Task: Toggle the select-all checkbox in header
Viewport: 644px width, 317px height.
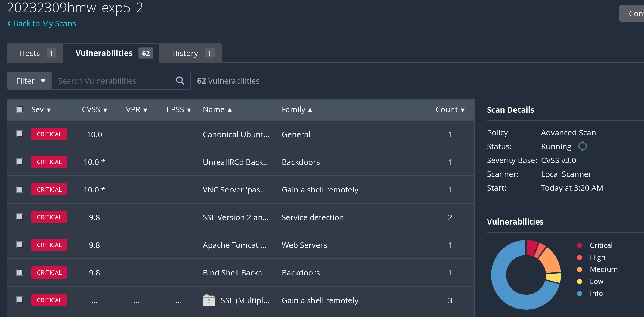Action: 20,109
